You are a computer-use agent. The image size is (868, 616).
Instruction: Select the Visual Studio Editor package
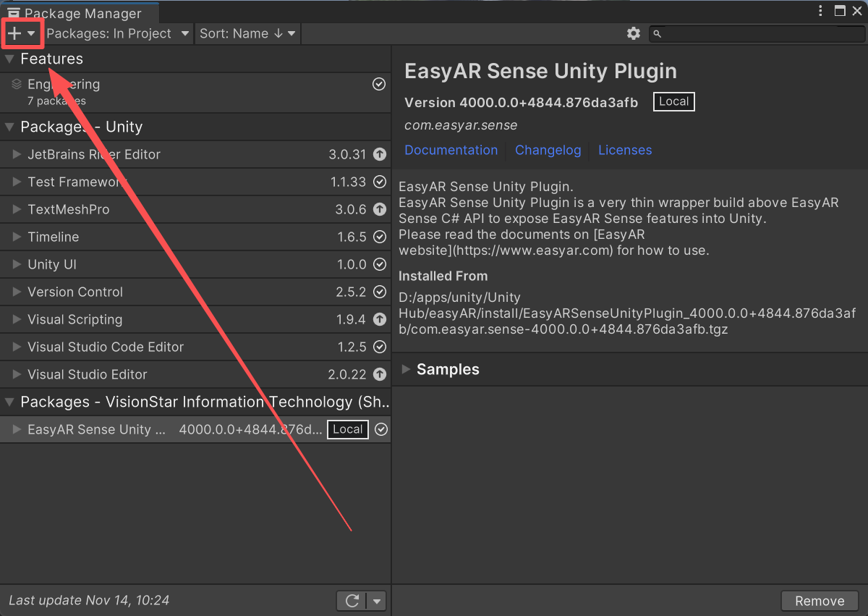pyautogui.click(x=195, y=374)
